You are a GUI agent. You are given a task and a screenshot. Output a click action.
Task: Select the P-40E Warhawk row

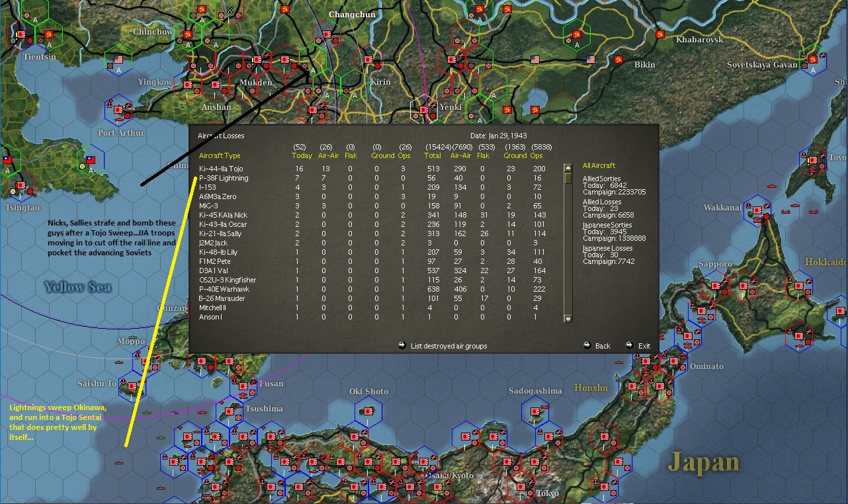[x=373, y=290]
